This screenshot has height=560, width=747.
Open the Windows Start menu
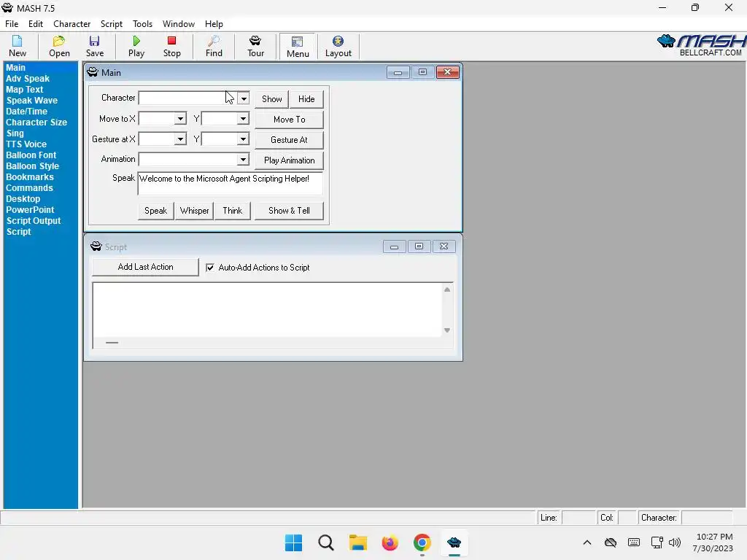(293, 542)
